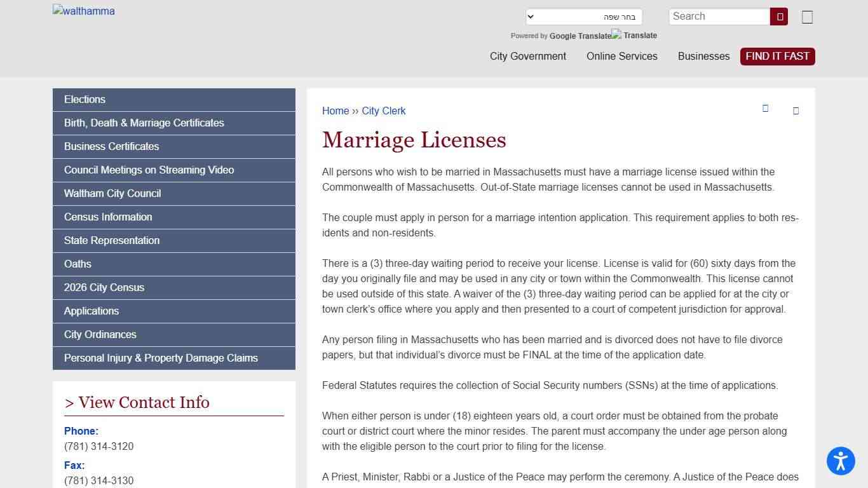Click the icon right of the search bar
This screenshot has height=488, width=868.
click(807, 17)
